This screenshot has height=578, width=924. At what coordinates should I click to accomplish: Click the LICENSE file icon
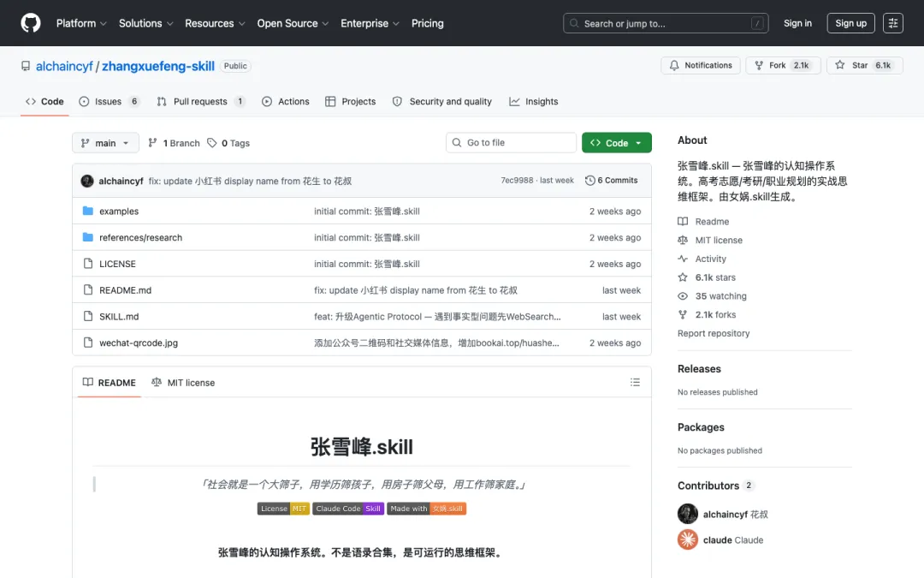click(88, 264)
